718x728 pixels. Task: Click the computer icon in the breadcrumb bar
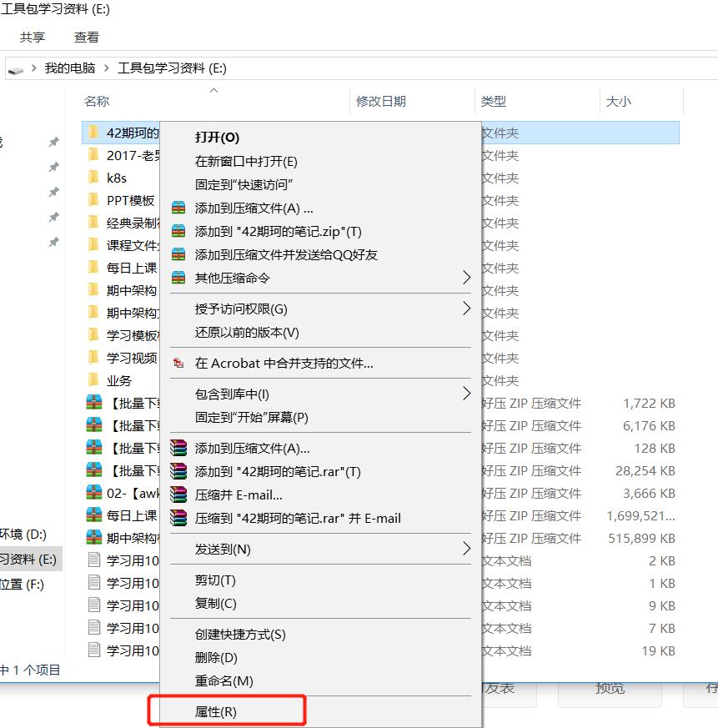pyautogui.click(x=17, y=68)
